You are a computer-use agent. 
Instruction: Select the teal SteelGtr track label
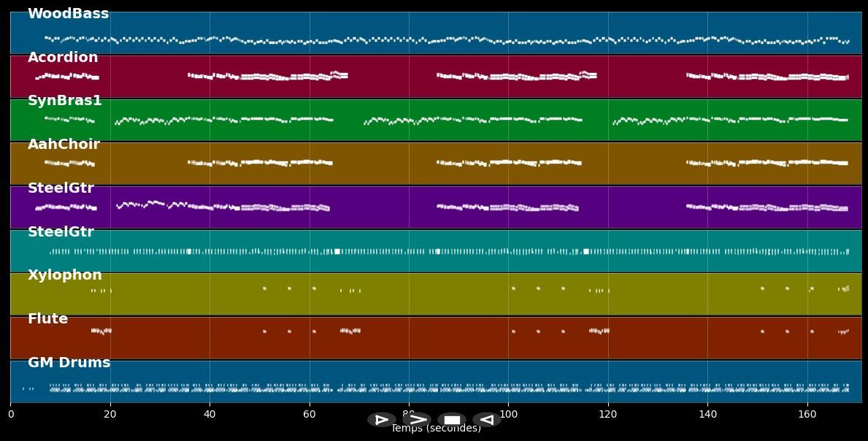(61, 232)
